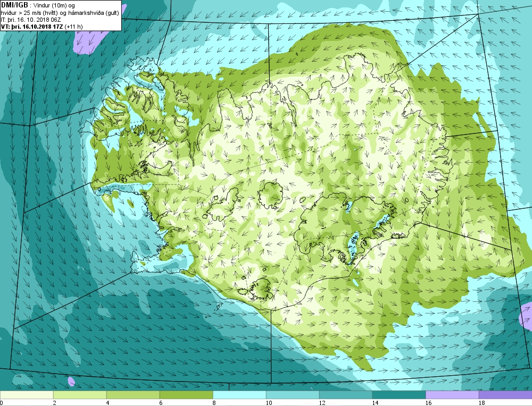Screen dimensions: 532x406
Task: Click the 6–8 m/s olive green legend swatch
Action: point(186,395)
